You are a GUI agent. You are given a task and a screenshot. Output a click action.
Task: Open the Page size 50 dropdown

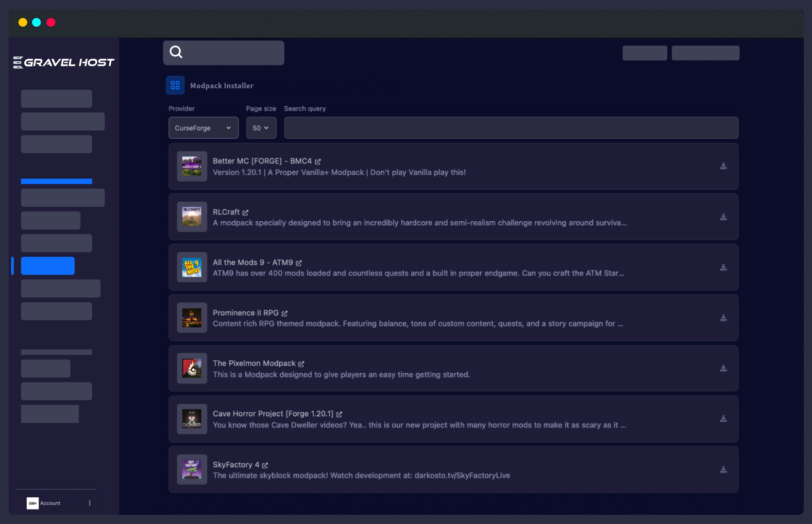pos(261,128)
